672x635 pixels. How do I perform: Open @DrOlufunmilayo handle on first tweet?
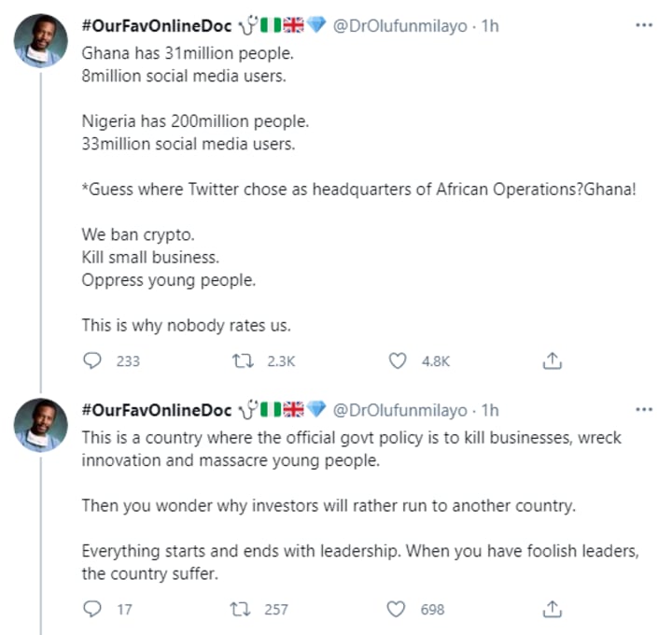[x=399, y=26]
